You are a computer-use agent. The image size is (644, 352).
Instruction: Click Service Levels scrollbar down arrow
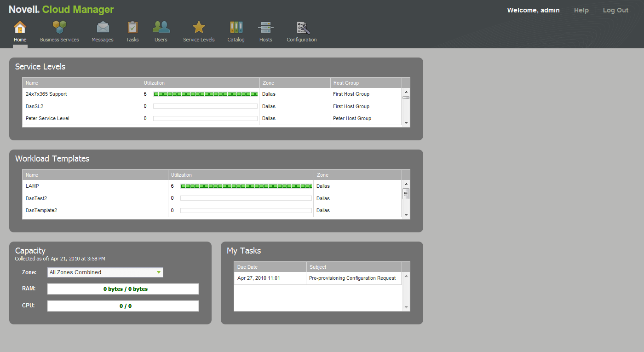(x=406, y=123)
